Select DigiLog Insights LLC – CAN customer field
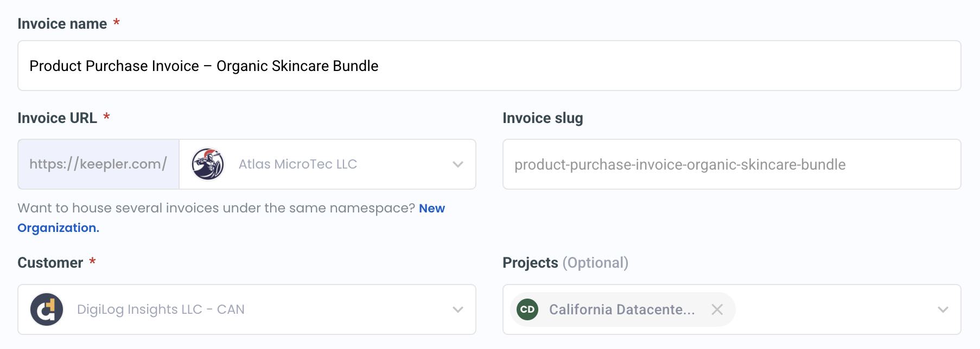Screen dimensions: 980x349 [244, 309]
